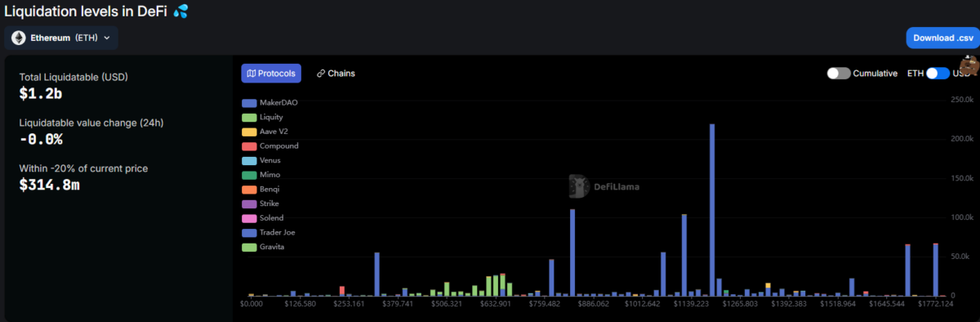Select the $314.8m within -20% value
This screenshot has width=980, height=322.
[x=50, y=185]
